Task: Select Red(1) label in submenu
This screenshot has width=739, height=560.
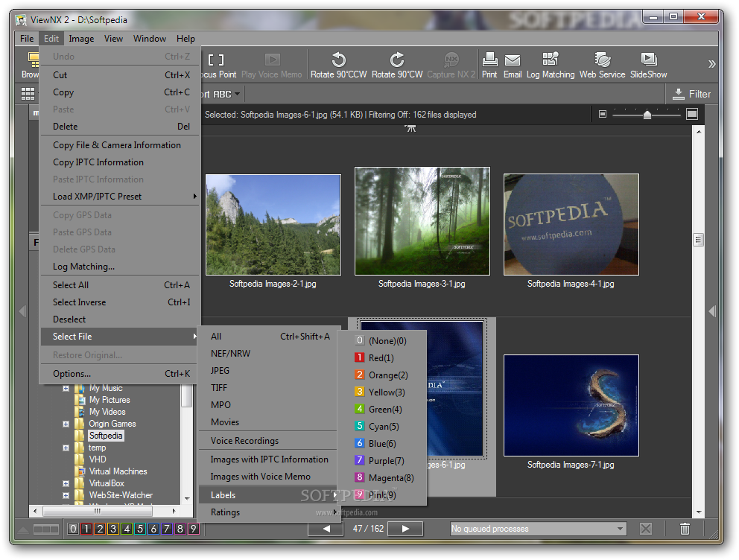Action: [x=382, y=358]
